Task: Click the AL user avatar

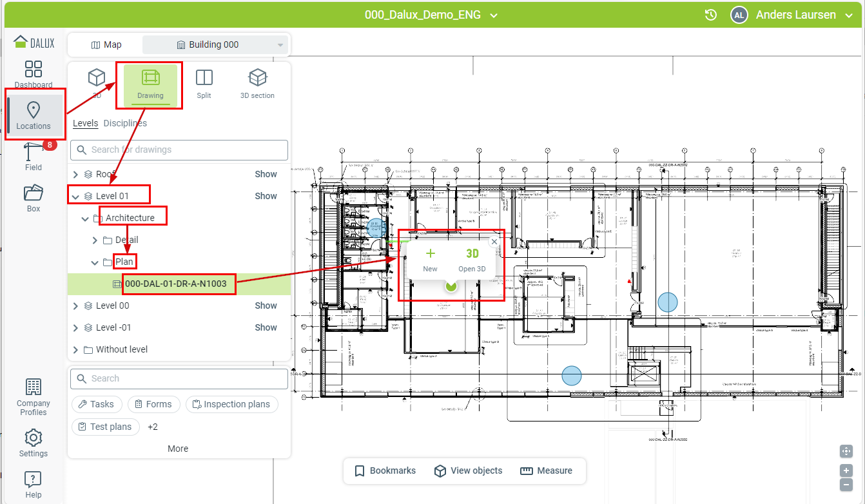Action: (739, 15)
